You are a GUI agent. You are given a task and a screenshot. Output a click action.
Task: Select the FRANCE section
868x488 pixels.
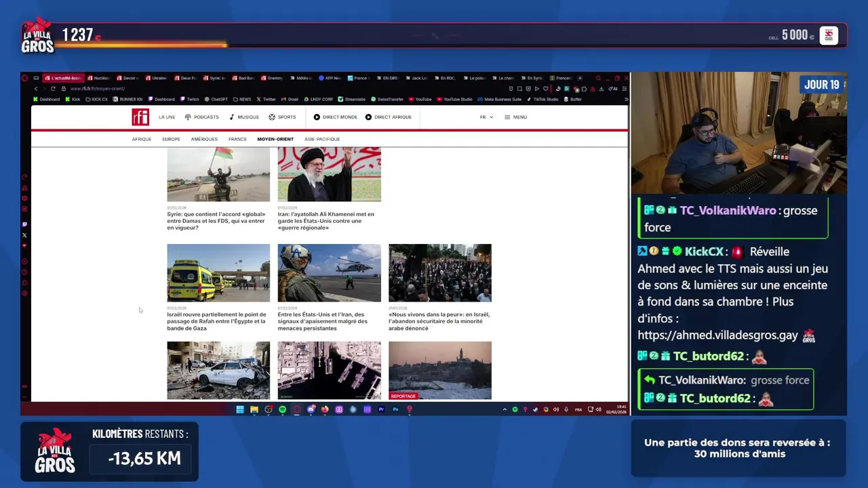tap(237, 139)
